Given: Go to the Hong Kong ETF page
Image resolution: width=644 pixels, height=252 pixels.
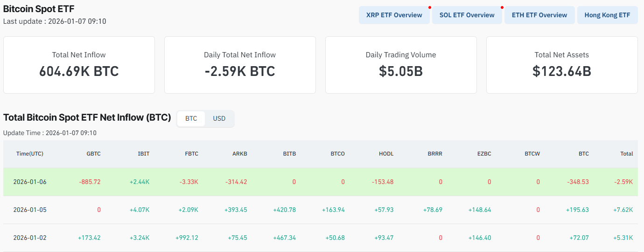Looking at the screenshot, I should [x=608, y=15].
